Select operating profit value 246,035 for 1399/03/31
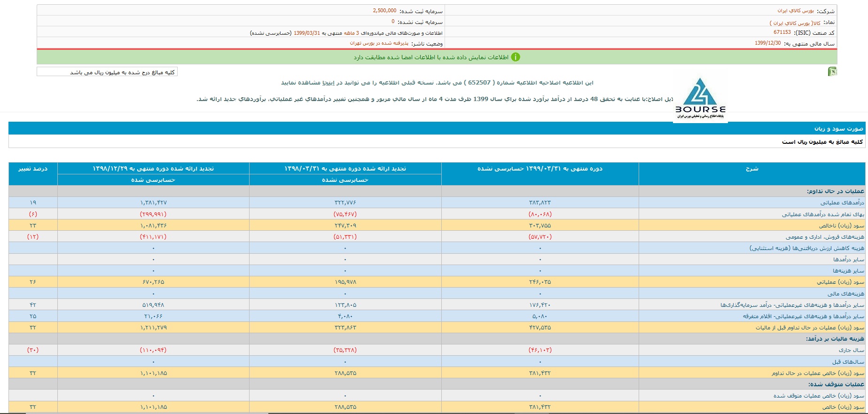 tap(540, 282)
